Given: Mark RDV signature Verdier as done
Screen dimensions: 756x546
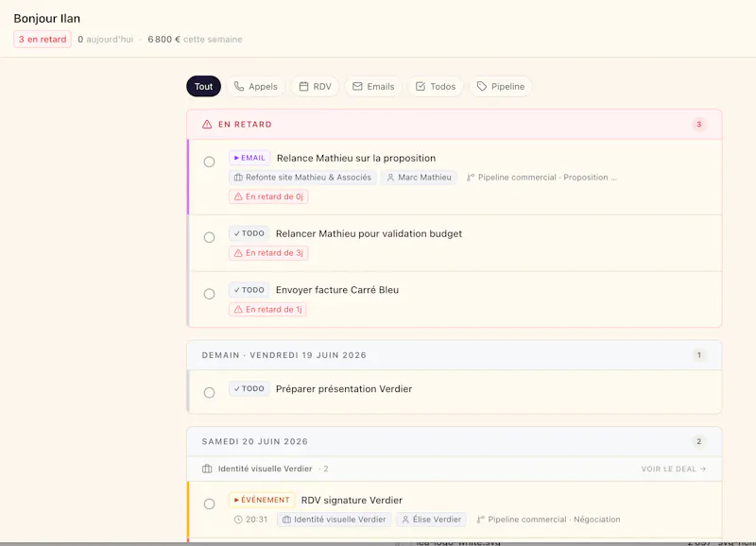Looking at the screenshot, I should tap(209, 503).
